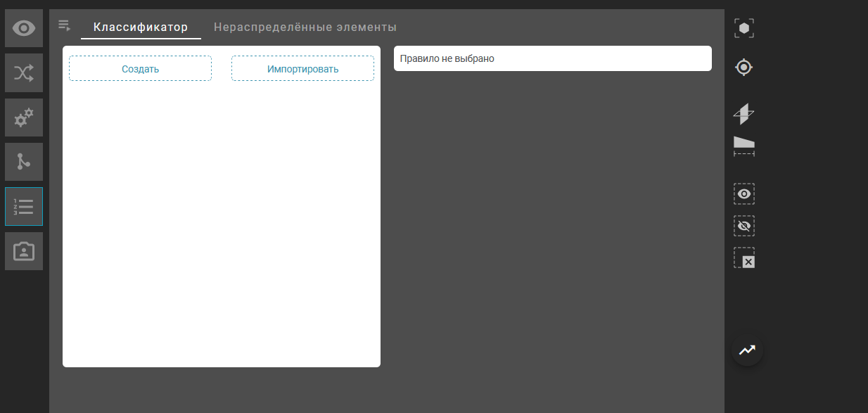Click the 'Правило не выбрано' field

(552, 58)
